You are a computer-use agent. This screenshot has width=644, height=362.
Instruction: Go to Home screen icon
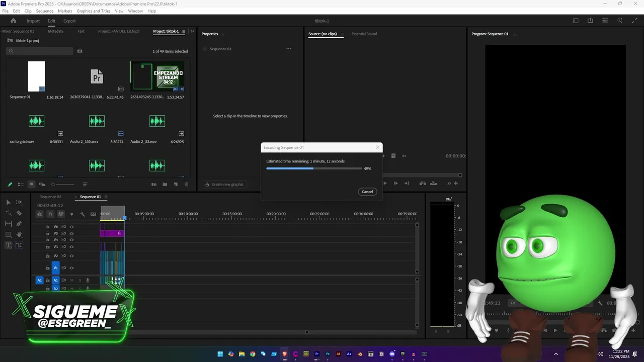pyautogui.click(x=13, y=21)
